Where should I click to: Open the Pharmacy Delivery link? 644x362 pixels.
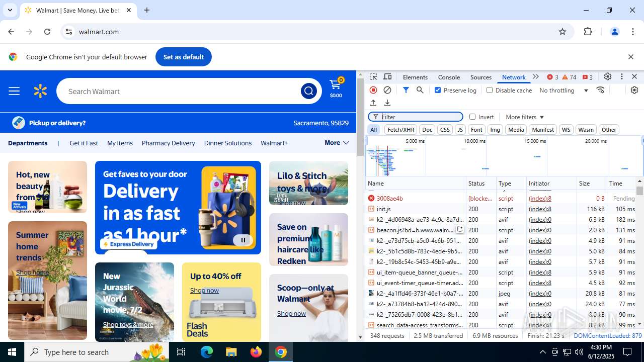pos(169,143)
